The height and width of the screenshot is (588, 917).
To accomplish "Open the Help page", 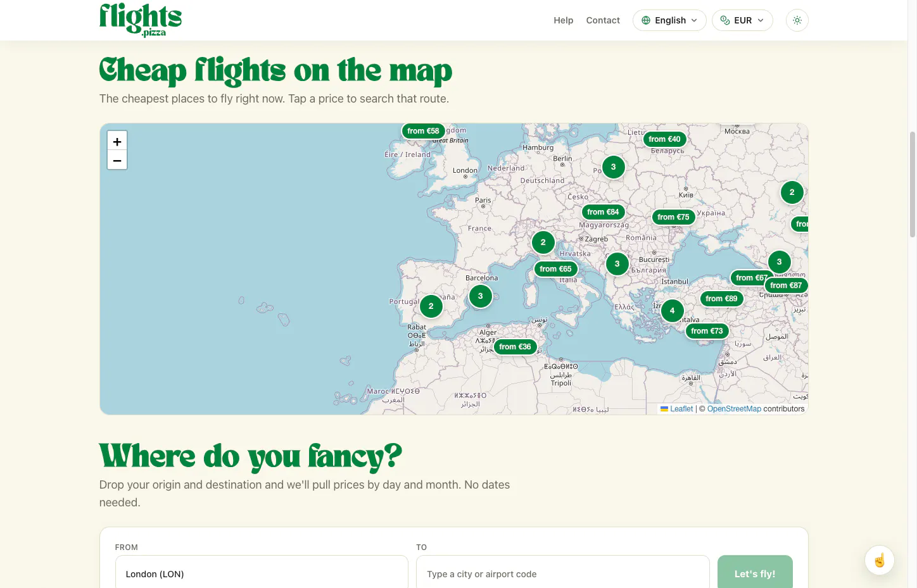I will [x=563, y=20].
